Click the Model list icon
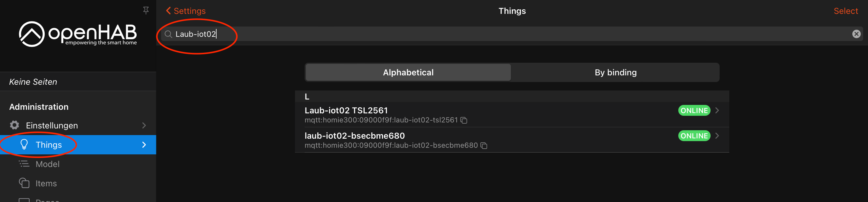 click(x=24, y=164)
